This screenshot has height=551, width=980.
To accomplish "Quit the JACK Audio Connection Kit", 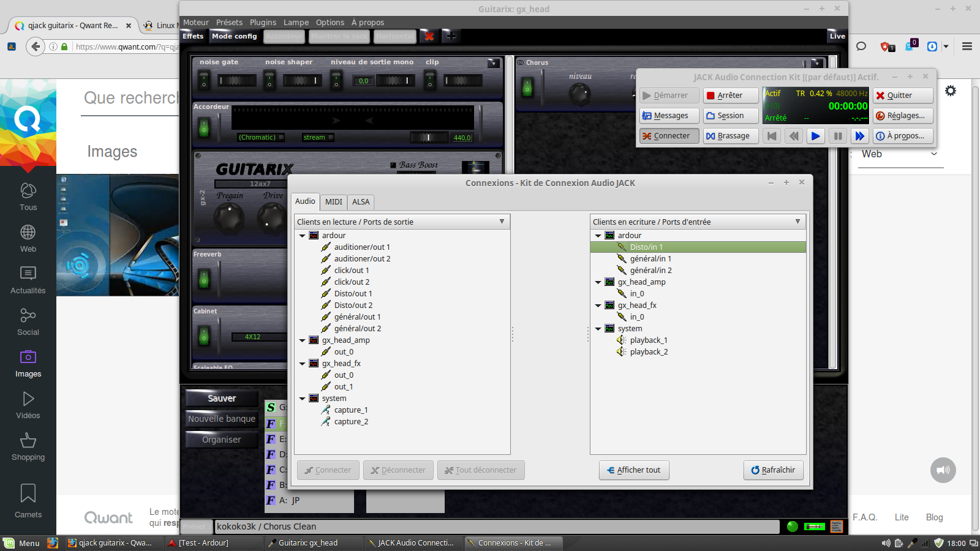I will click(x=903, y=96).
